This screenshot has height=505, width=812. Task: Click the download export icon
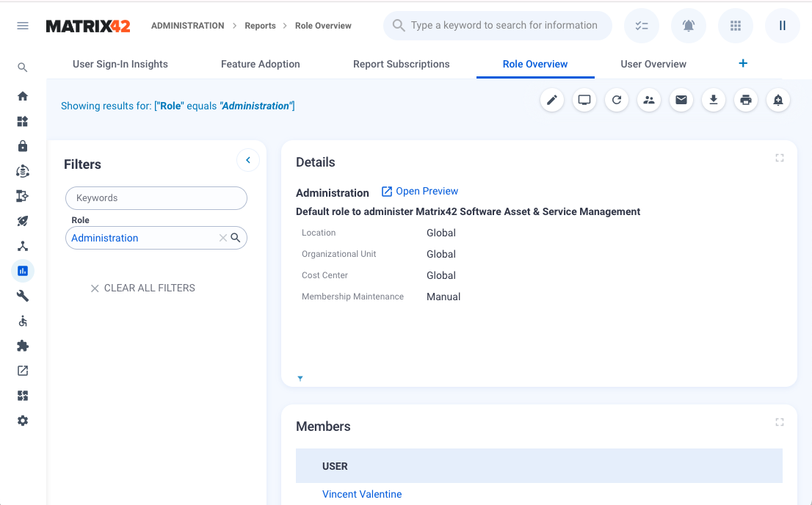coord(714,100)
